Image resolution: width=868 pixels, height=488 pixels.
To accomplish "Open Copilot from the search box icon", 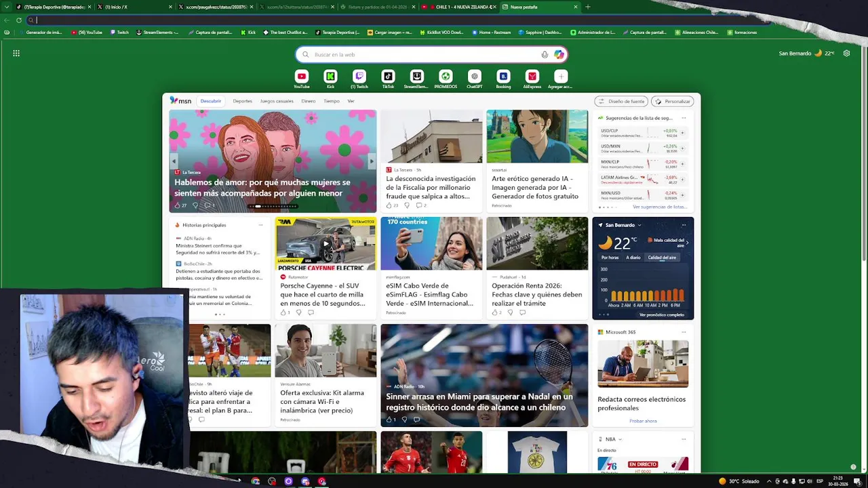I will pos(559,54).
